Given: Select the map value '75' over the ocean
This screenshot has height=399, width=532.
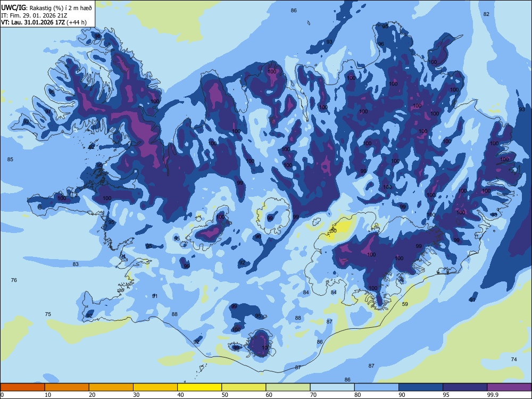Looking at the screenshot, I should tap(48, 314).
